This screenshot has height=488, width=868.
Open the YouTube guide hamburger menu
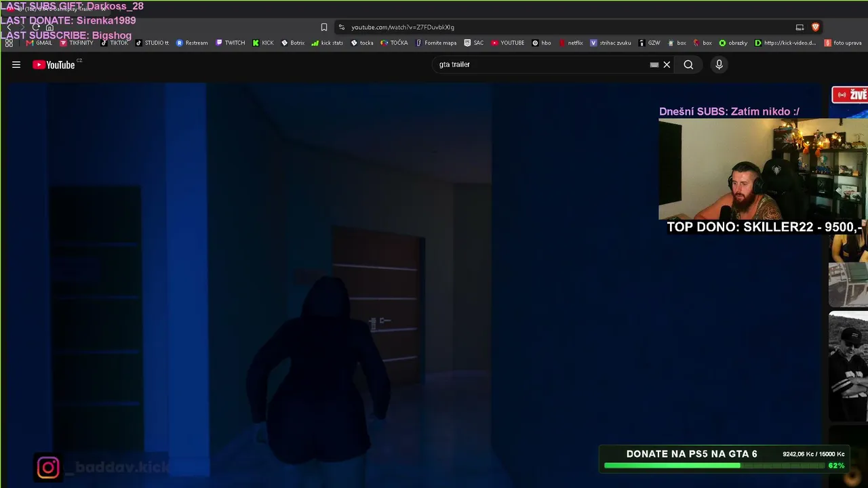click(16, 64)
